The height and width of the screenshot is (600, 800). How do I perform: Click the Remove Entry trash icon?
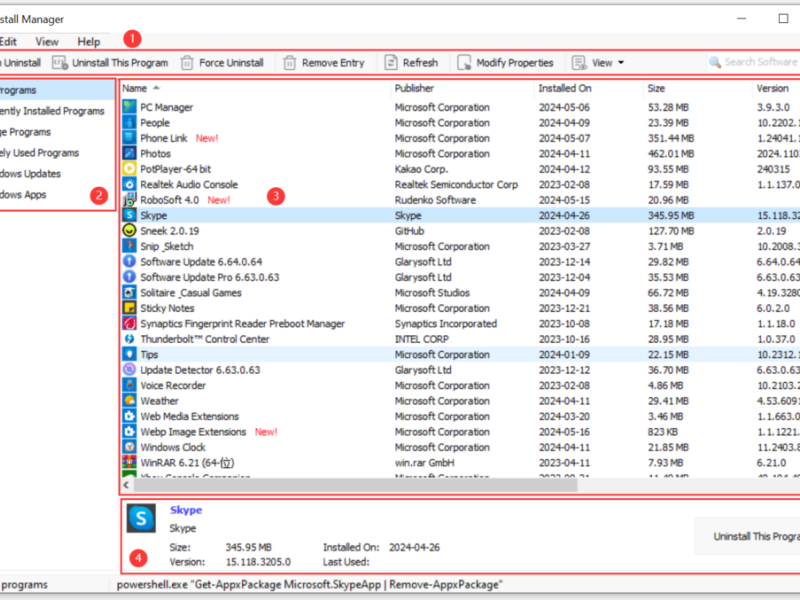click(289, 63)
